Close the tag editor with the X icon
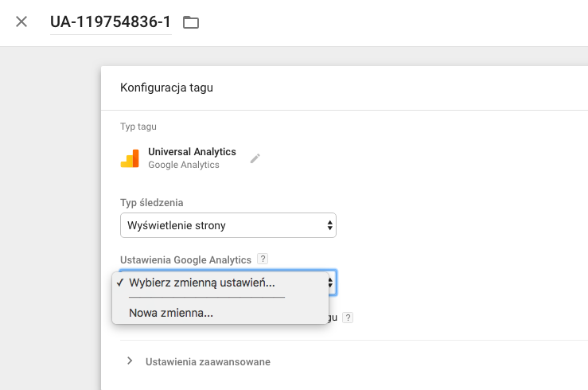588x390 pixels. pyautogui.click(x=21, y=21)
